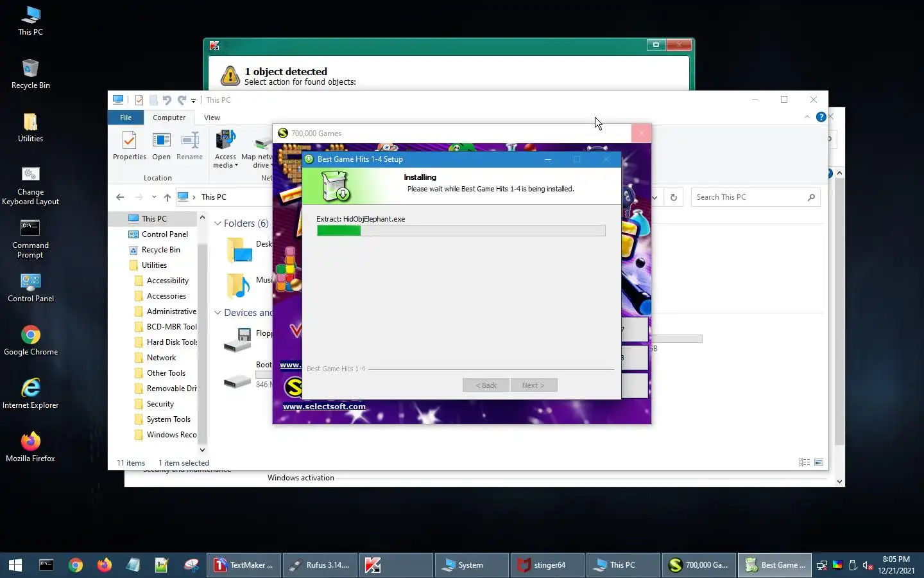
Task: Click Access media icon in ribbon
Action: click(225, 149)
